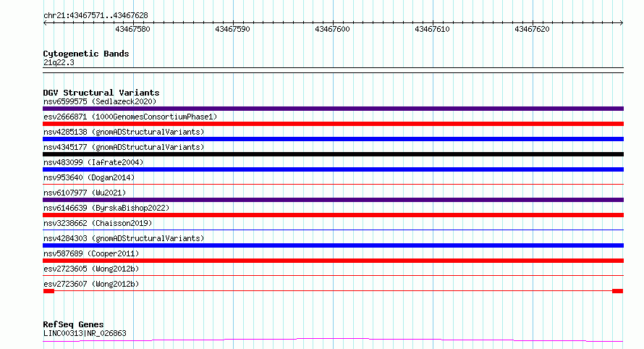Click the purple bar under nsv6107977
This screenshot has width=644, height=349.
[333, 200]
